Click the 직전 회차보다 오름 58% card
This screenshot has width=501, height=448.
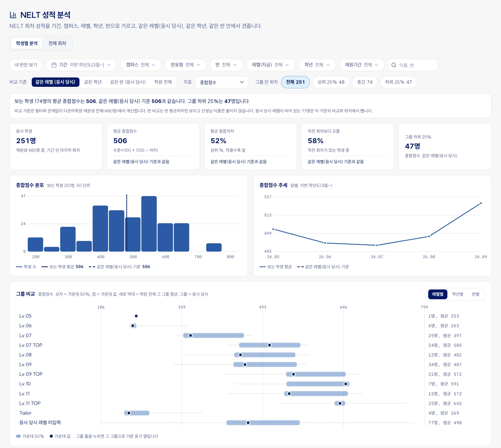(x=348, y=147)
